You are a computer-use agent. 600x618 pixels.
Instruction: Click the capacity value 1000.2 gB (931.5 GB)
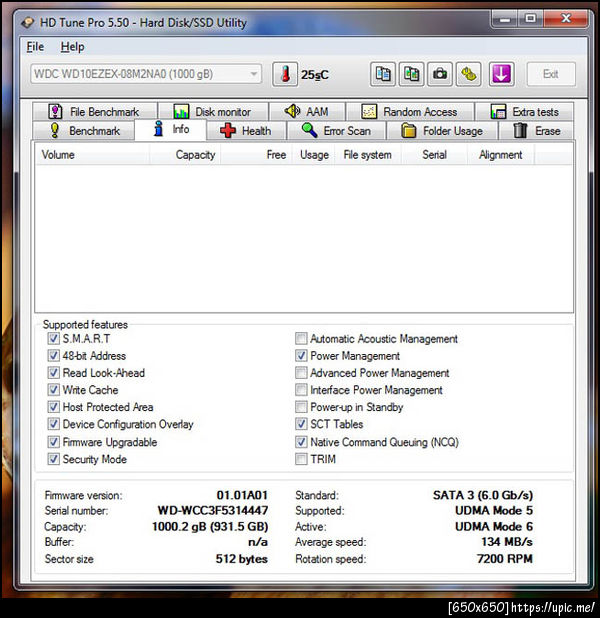(210, 527)
